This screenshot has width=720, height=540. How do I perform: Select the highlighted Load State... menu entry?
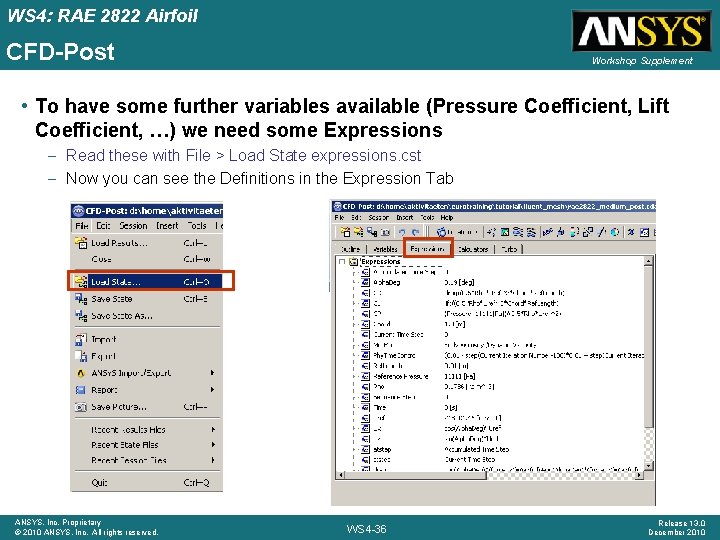(146, 281)
